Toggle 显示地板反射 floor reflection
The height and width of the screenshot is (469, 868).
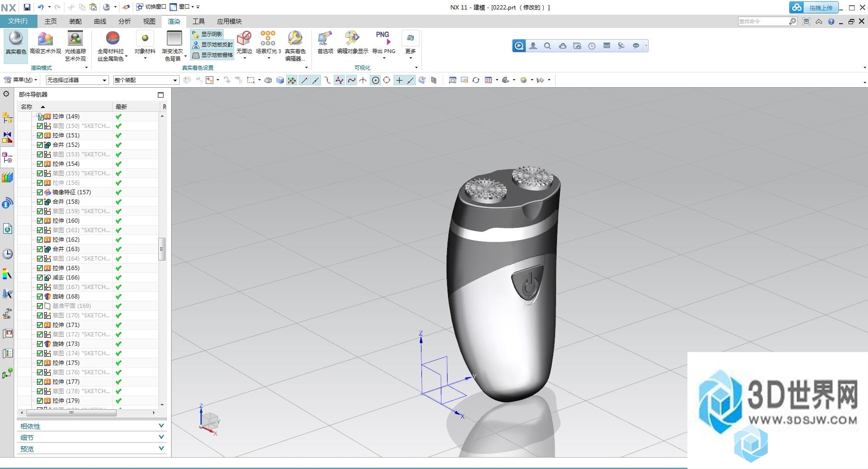[212, 45]
